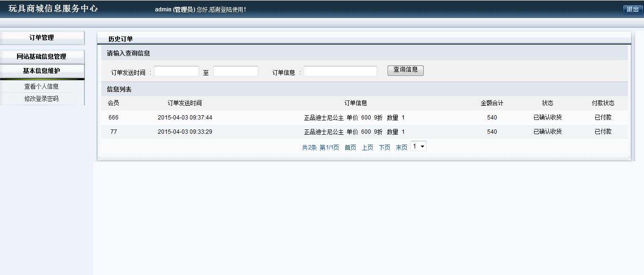Go to 首页 first page link
The width and height of the screenshot is (644, 275).
tap(350, 147)
